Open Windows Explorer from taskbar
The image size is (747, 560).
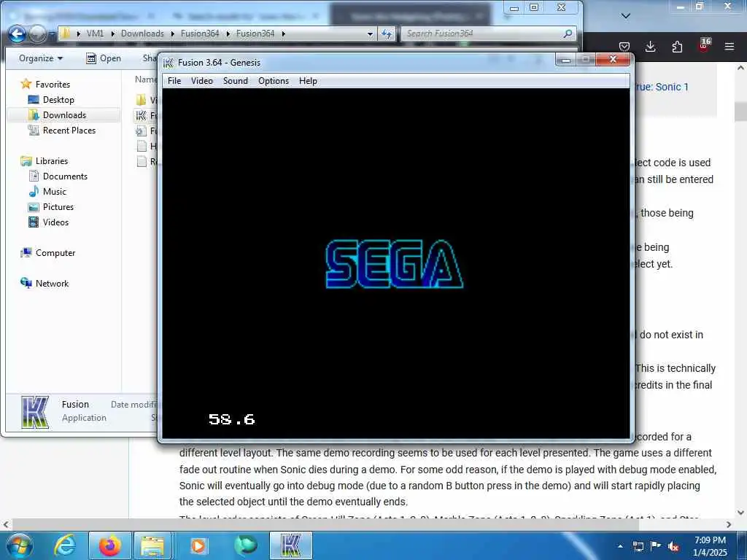tap(152, 545)
